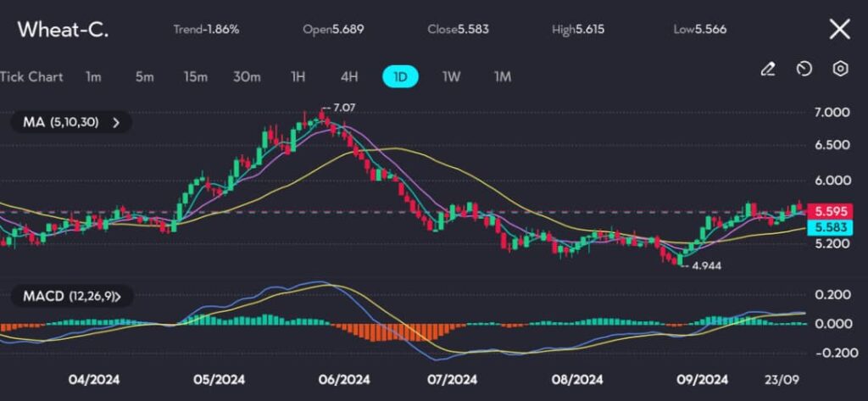Open chart settings hexagon icon
The width and height of the screenshot is (868, 401).
(x=840, y=70)
